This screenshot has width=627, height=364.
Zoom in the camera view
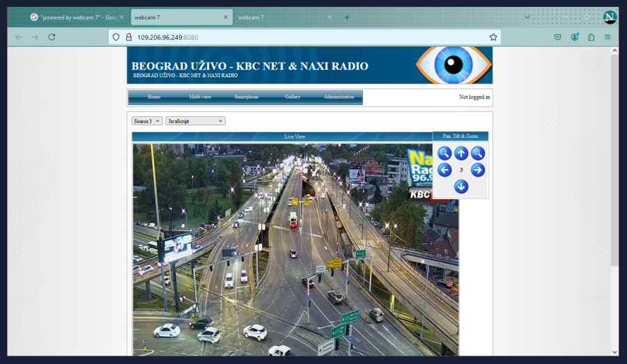pos(478,153)
